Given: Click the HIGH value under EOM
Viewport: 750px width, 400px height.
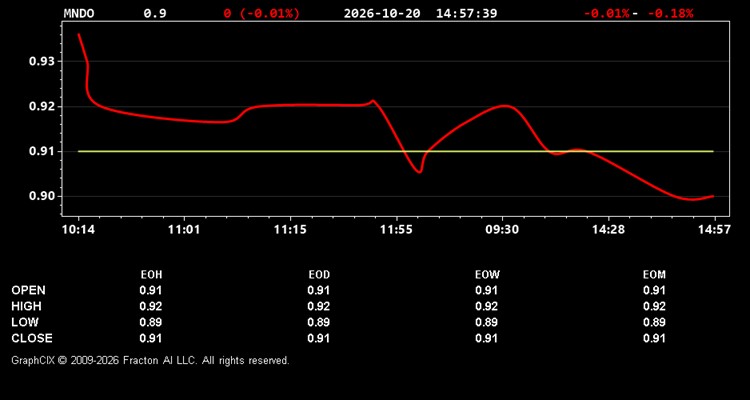Looking at the screenshot, I should pyautogui.click(x=654, y=306).
